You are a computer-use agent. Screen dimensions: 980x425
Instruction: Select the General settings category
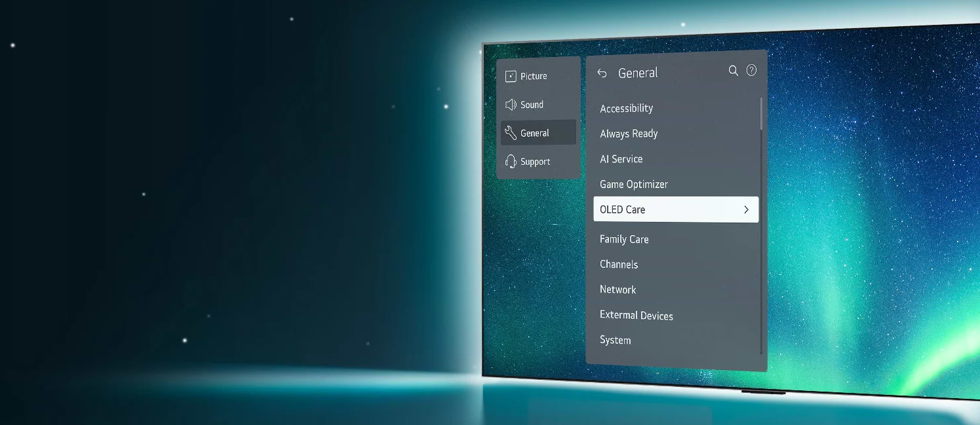(x=538, y=132)
